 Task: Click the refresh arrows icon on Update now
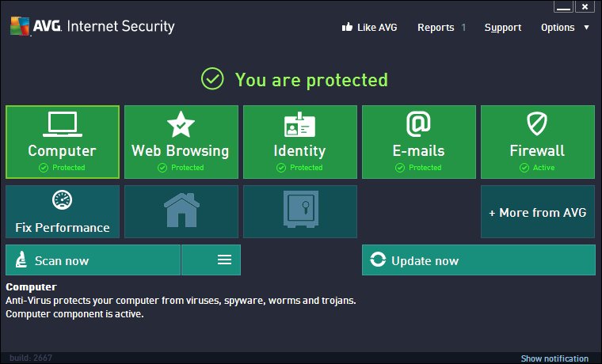click(x=378, y=260)
